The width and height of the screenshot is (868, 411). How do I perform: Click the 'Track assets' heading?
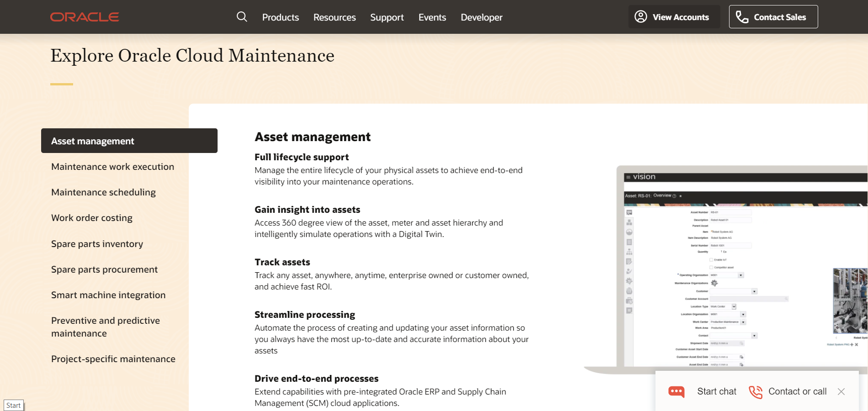(282, 262)
